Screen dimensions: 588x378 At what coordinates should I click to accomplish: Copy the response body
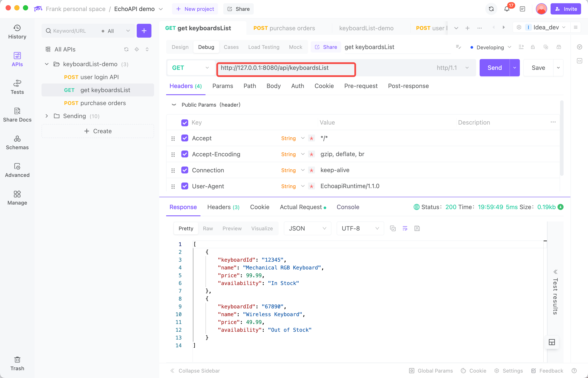(393, 229)
